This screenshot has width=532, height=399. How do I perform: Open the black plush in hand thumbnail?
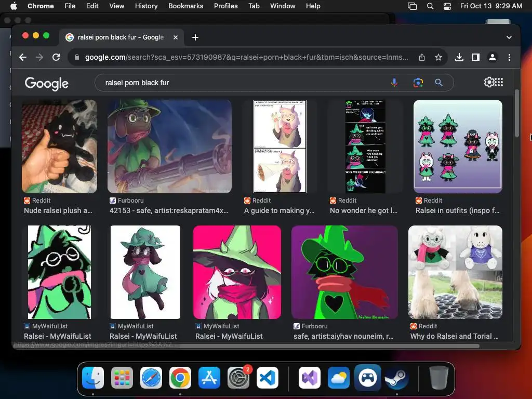(59, 146)
